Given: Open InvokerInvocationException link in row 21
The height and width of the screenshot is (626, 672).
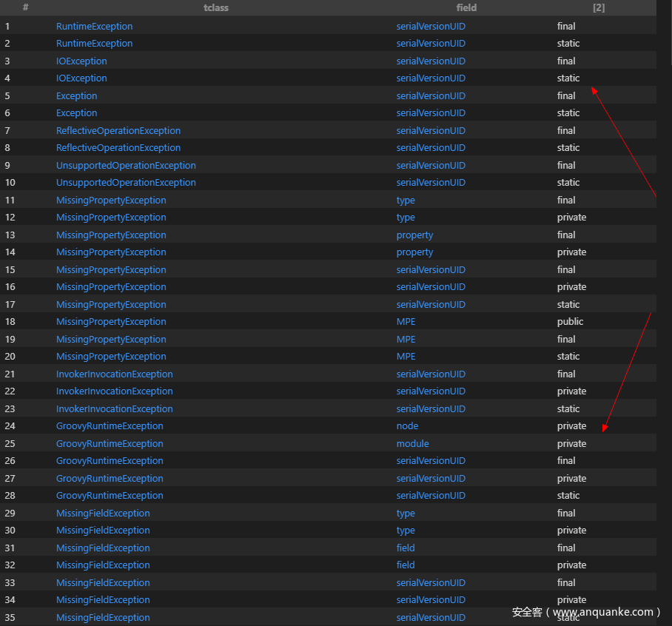Looking at the screenshot, I should [x=114, y=374].
